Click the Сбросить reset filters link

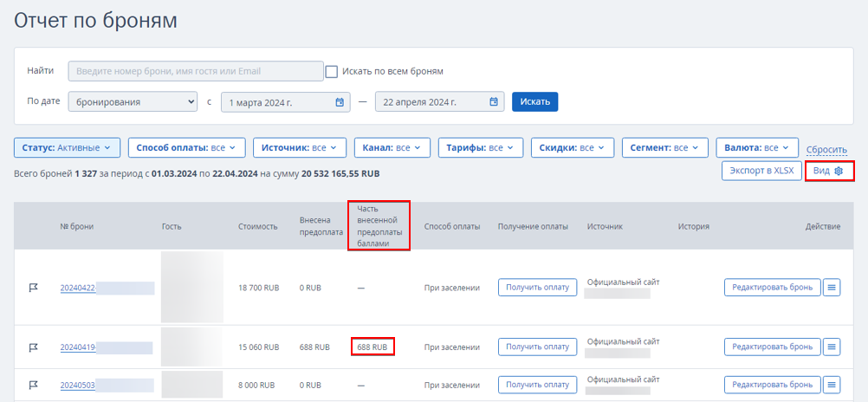click(826, 150)
